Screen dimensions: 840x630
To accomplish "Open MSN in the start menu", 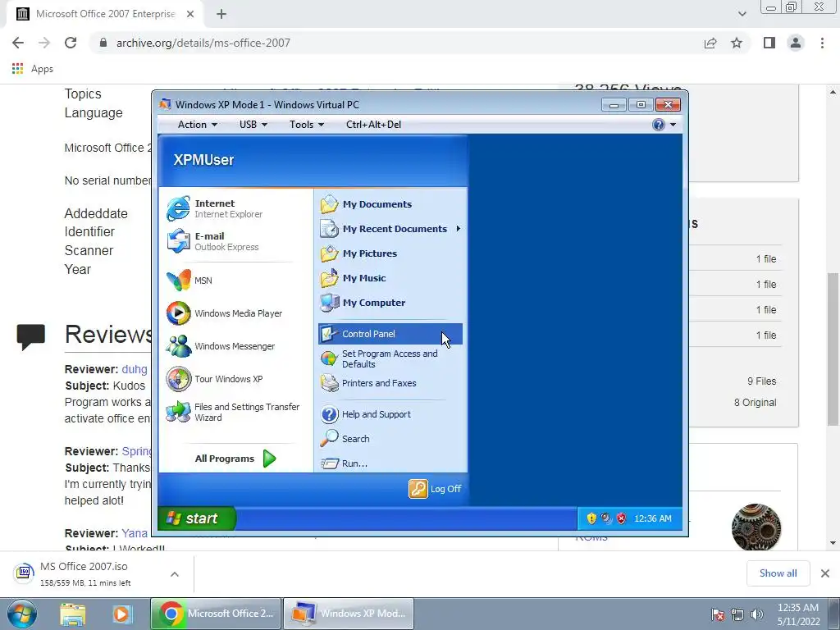I will point(189,281).
